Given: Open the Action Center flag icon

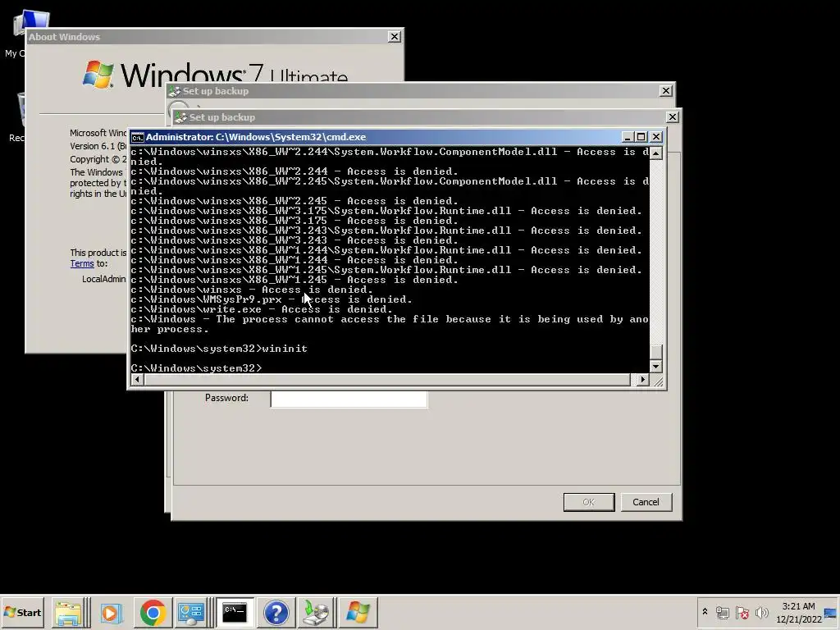Looking at the screenshot, I should coord(742,612).
